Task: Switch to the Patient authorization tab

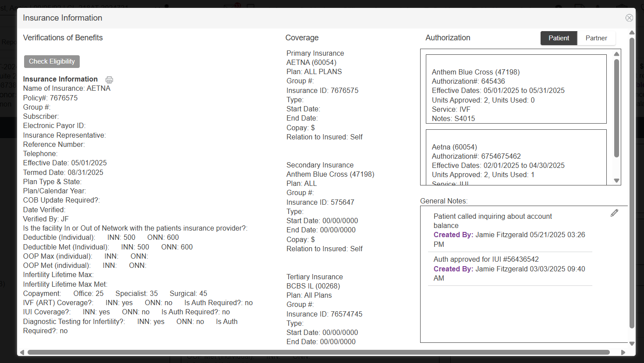Action: [559, 38]
